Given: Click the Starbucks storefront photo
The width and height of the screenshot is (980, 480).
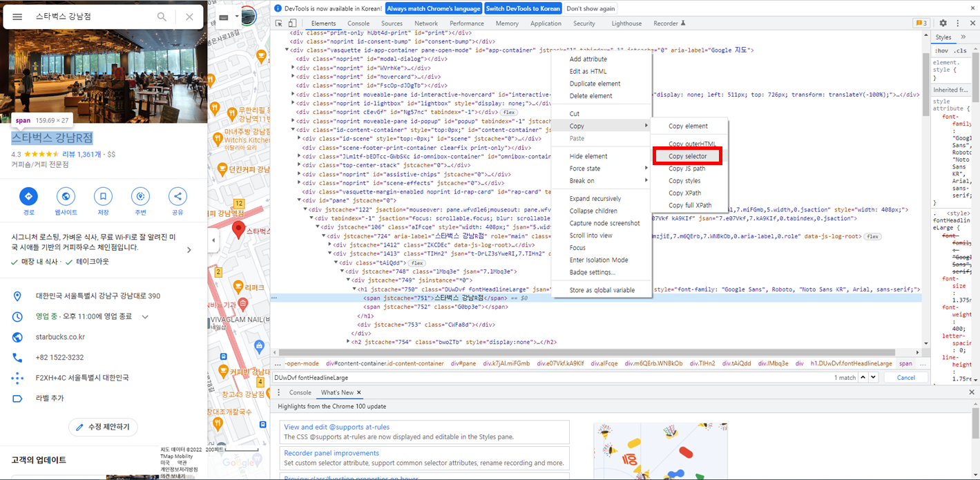Looking at the screenshot, I should 104,76.
